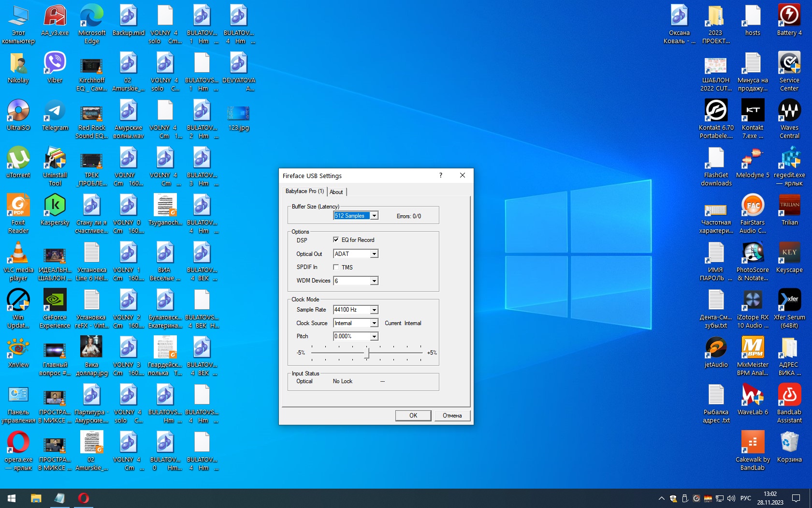Click the Pitch slider handle
812x508 pixels.
(x=367, y=353)
